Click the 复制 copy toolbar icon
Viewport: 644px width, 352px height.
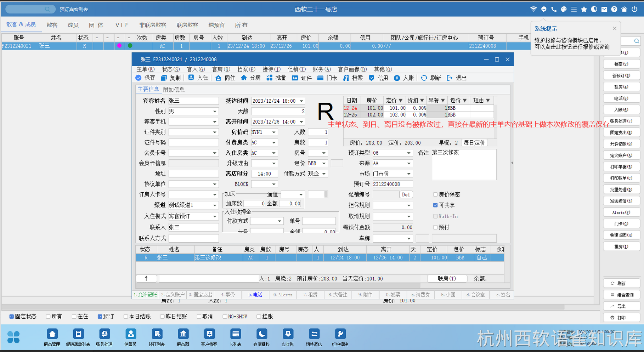pos(164,78)
